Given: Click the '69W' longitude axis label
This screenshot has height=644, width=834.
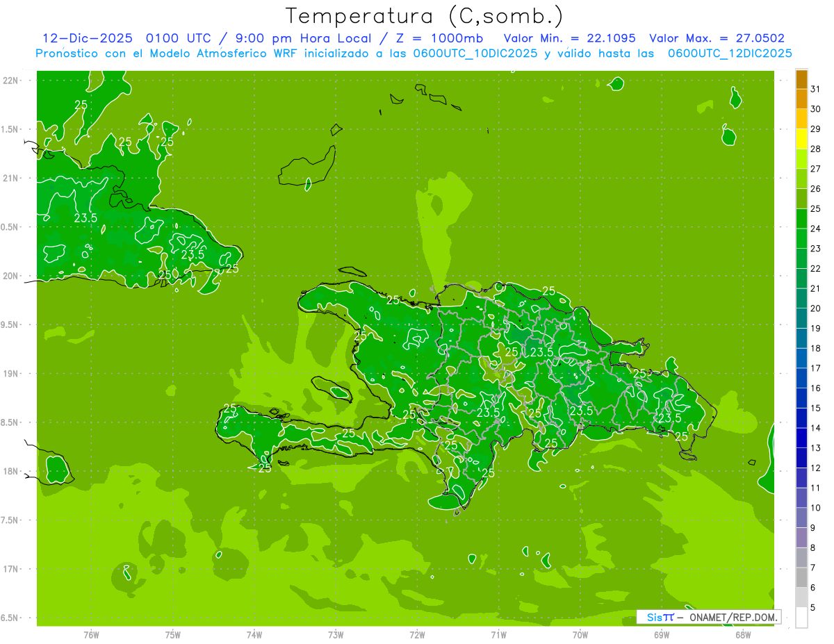Looking at the screenshot, I should tap(662, 635).
